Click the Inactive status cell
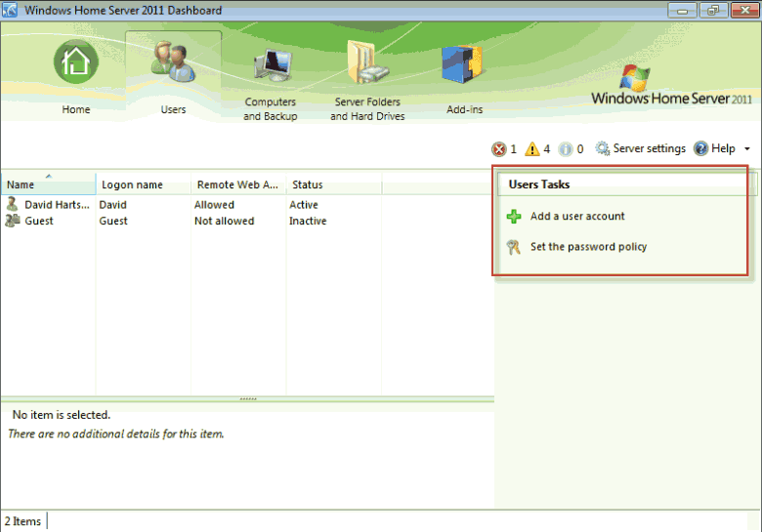The image size is (762, 532). 308,221
